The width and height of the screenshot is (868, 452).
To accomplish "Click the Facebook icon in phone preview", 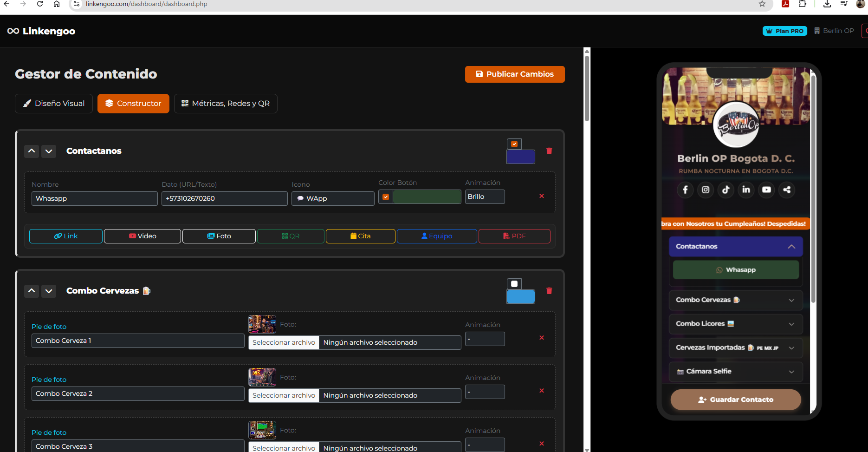I will point(685,190).
